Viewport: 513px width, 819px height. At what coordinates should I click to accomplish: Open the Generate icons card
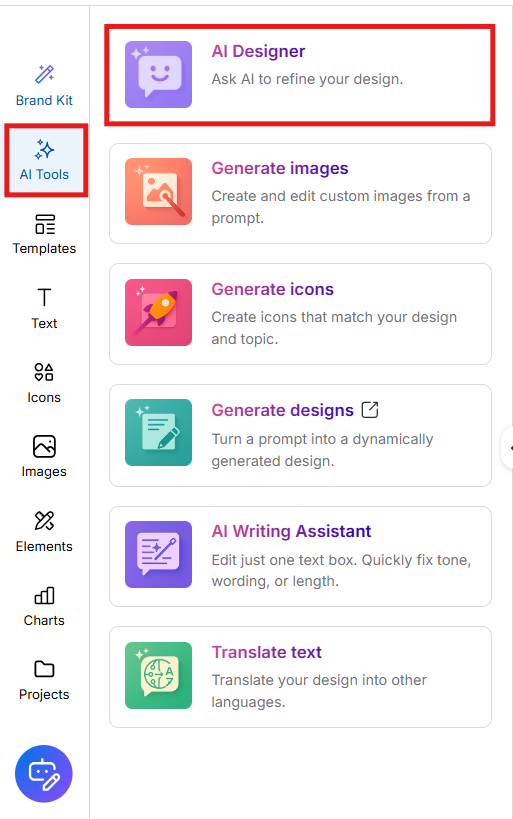(300, 314)
